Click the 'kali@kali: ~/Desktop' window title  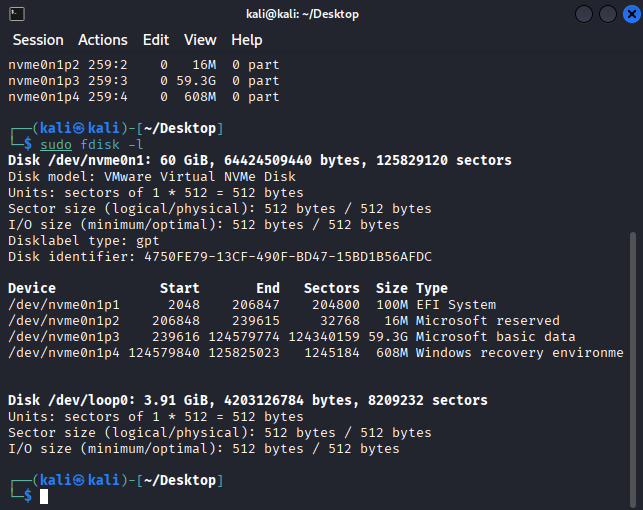tap(300, 14)
